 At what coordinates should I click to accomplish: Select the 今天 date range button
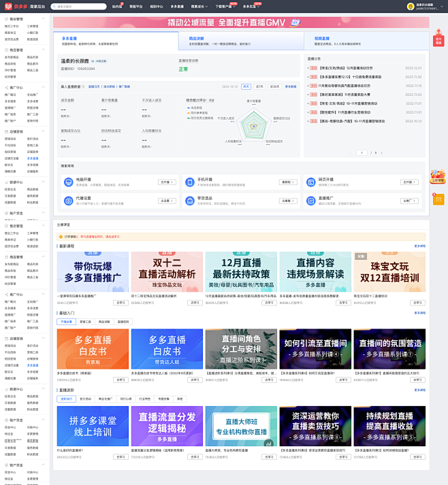(x=246, y=86)
